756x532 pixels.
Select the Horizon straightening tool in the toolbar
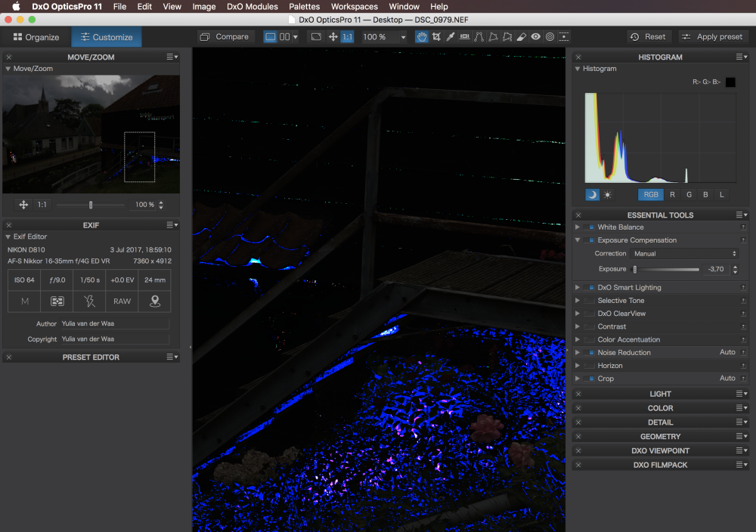(464, 37)
